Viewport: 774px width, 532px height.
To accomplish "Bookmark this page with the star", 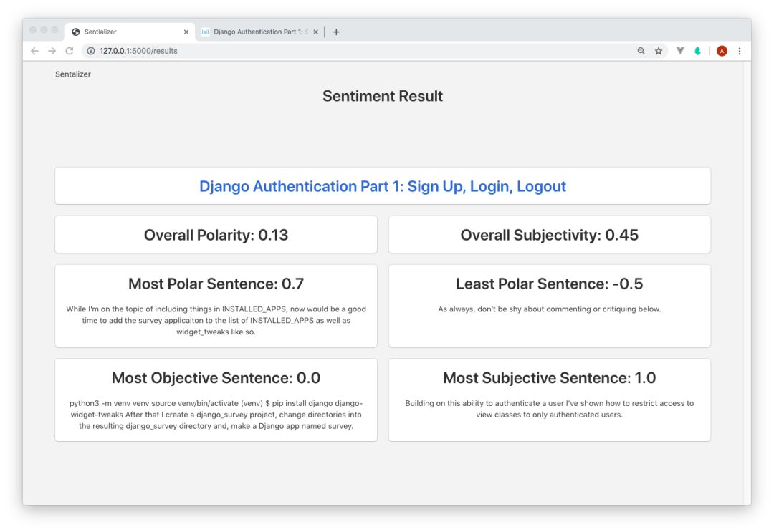I will point(659,51).
